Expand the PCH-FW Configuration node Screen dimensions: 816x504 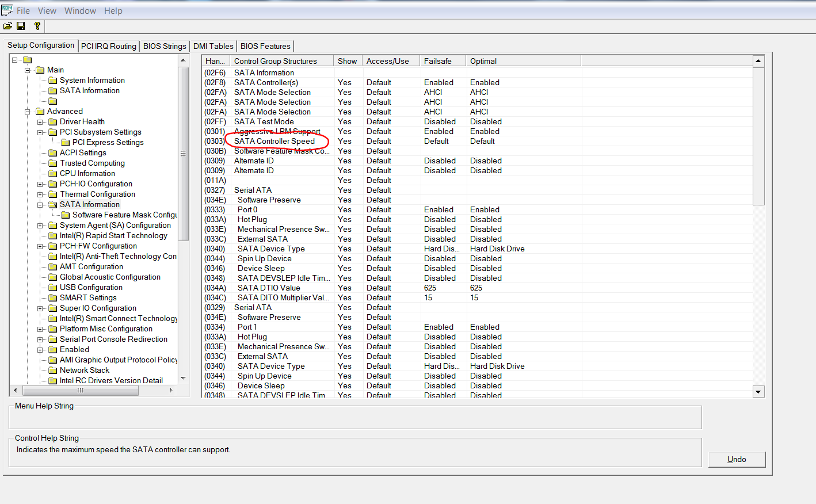(40, 246)
